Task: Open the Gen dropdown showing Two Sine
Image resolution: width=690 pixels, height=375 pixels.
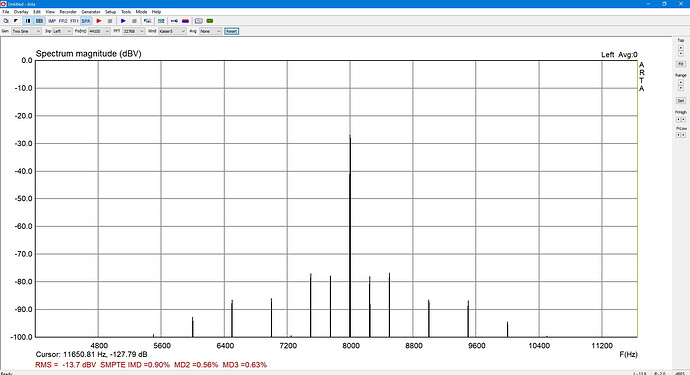Action: tap(26, 31)
